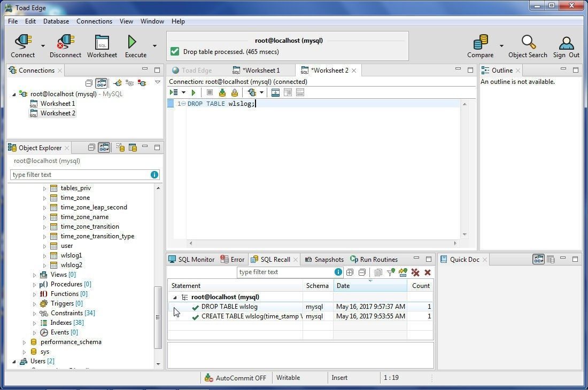Expand the Views [0] node

click(x=35, y=275)
